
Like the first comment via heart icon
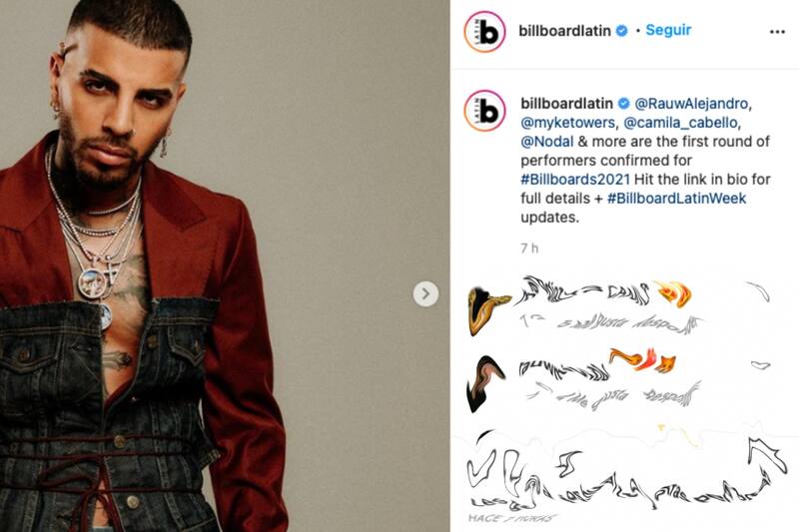pos(759,291)
